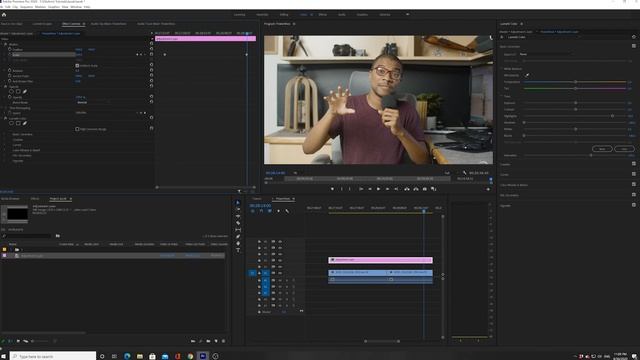Expand Creative section in the Lumetri Color panel
The height and width of the screenshot is (360, 640).
[x=505, y=164]
